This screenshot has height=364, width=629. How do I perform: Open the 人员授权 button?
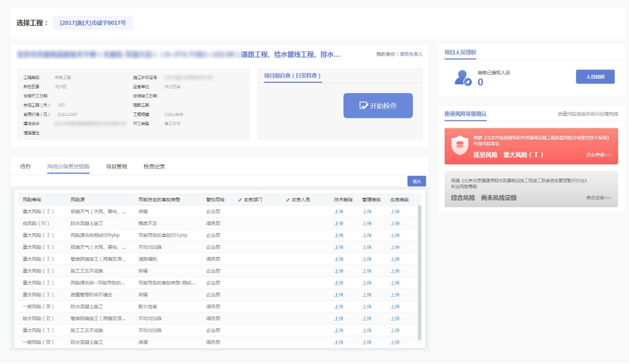(x=595, y=77)
